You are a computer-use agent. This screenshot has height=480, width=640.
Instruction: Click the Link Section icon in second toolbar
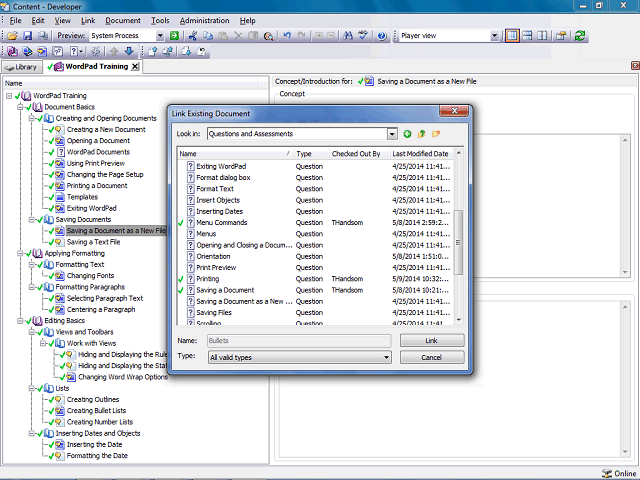(x=27, y=51)
